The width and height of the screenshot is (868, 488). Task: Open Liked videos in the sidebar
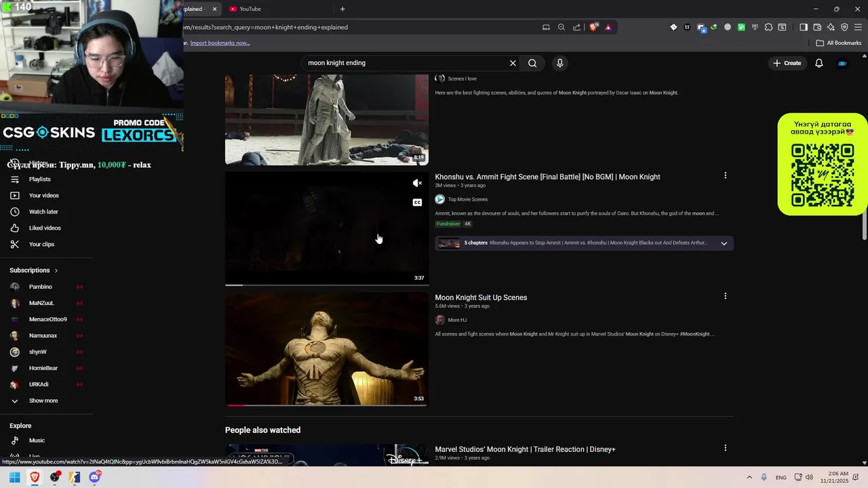(x=45, y=228)
